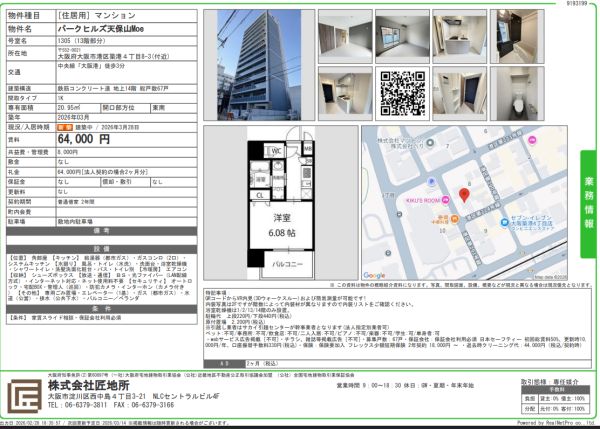Screen dimensions: 600x429
Task: Click the CL closet in the floor plan
Action: click(260, 195)
